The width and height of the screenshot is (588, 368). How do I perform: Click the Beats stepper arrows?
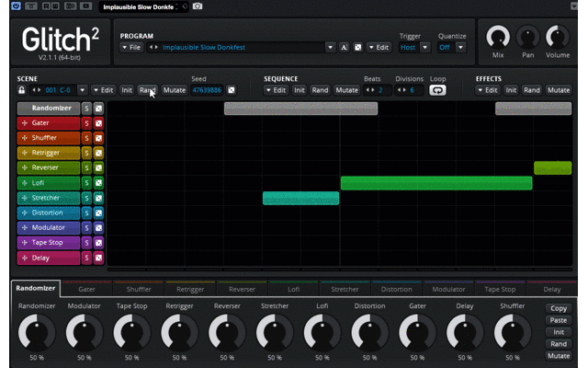(x=369, y=90)
